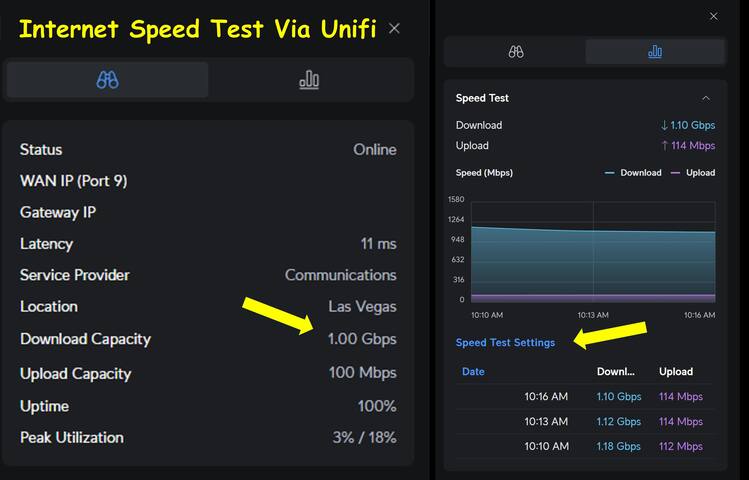Select the 10:13 AM speed test row
749x480 pixels.
[x=584, y=422]
